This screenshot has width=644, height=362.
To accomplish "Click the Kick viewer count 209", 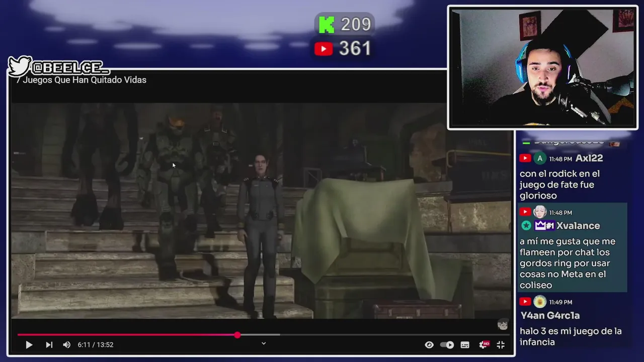I will [356, 25].
